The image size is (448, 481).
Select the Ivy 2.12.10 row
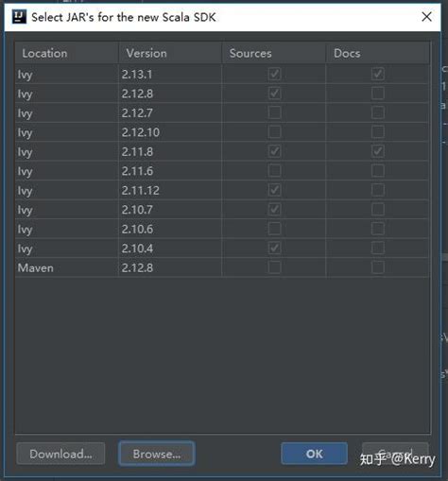point(222,132)
